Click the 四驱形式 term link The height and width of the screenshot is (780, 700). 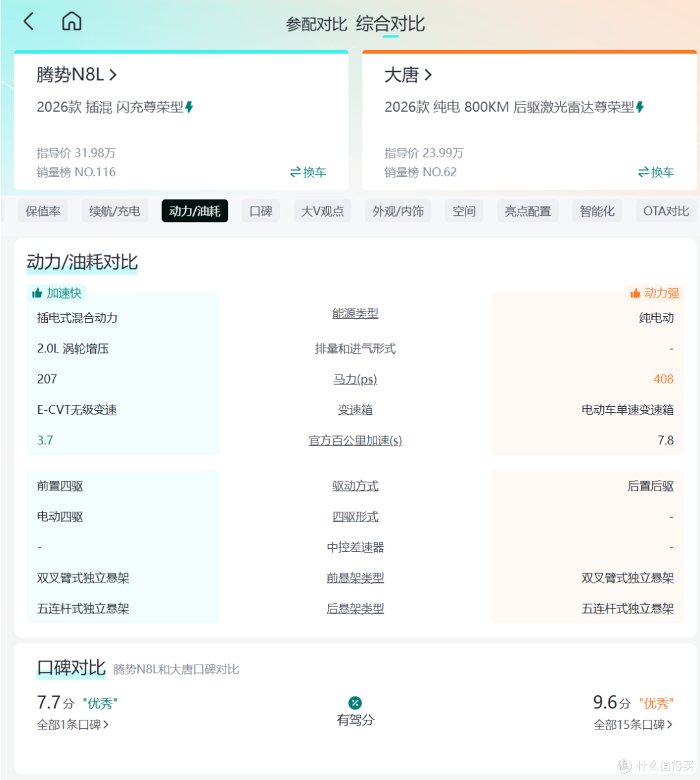(355, 517)
